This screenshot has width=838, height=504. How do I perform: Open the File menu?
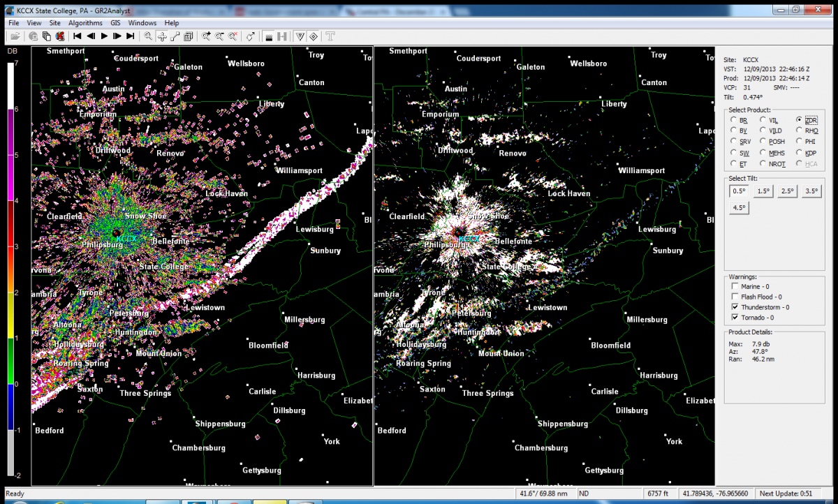coord(14,23)
